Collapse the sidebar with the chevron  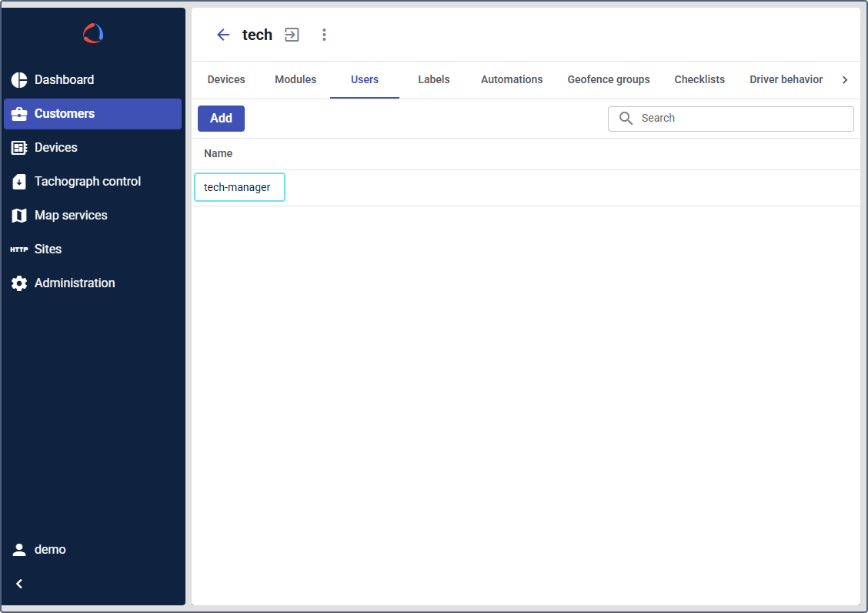tap(19, 584)
